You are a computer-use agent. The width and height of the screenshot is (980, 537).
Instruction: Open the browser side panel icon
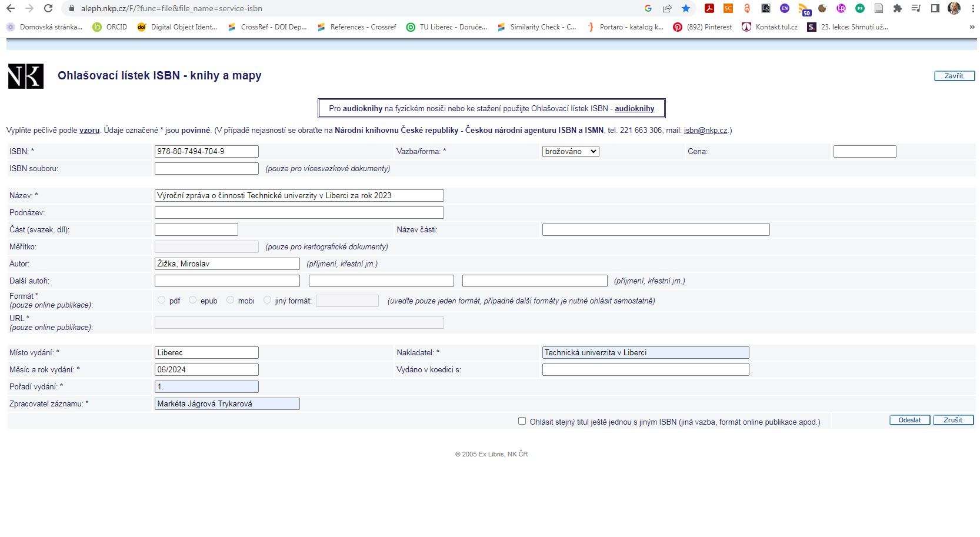pyautogui.click(x=935, y=8)
